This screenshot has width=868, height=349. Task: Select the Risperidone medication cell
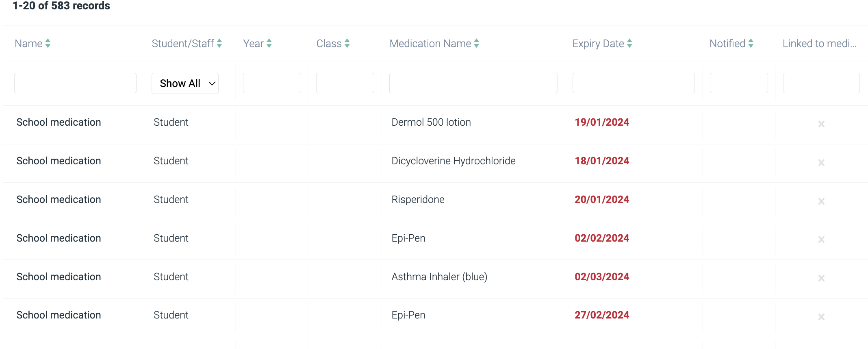coord(418,200)
